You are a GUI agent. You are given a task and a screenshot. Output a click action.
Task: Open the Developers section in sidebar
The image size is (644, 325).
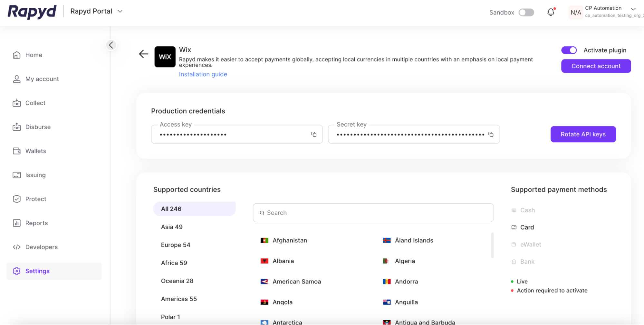(x=41, y=247)
